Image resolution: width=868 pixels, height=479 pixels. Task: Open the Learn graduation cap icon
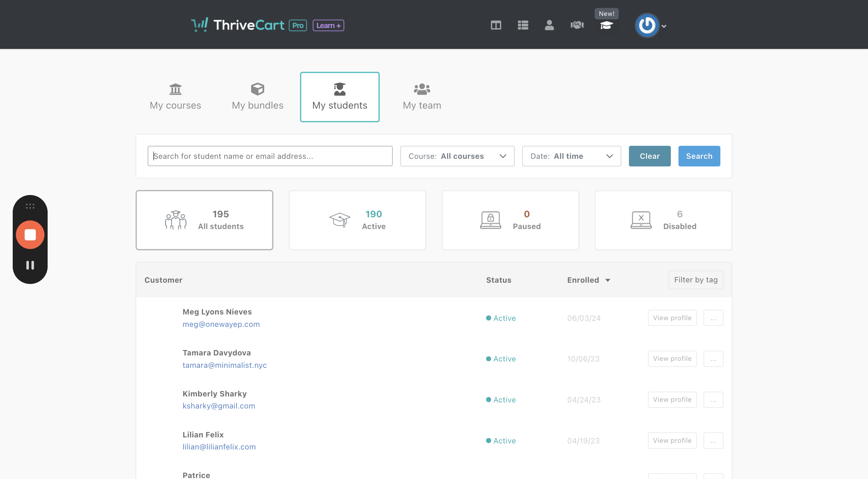tap(606, 25)
